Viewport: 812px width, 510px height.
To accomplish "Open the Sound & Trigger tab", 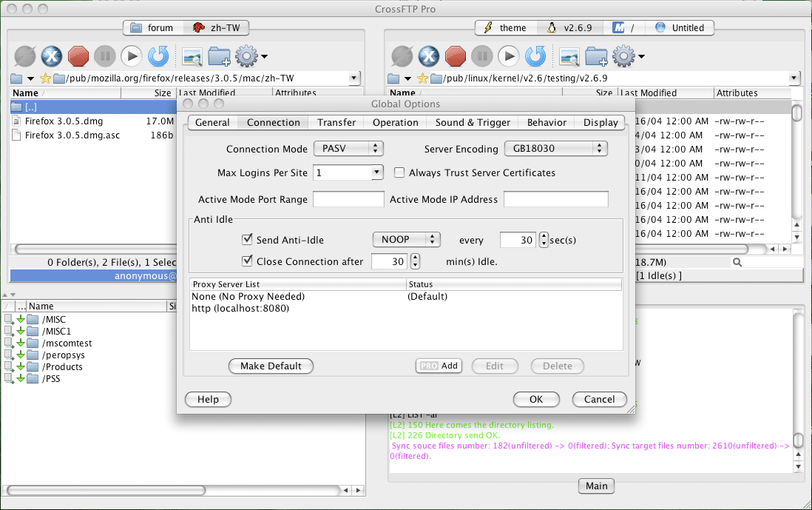I will 473,122.
